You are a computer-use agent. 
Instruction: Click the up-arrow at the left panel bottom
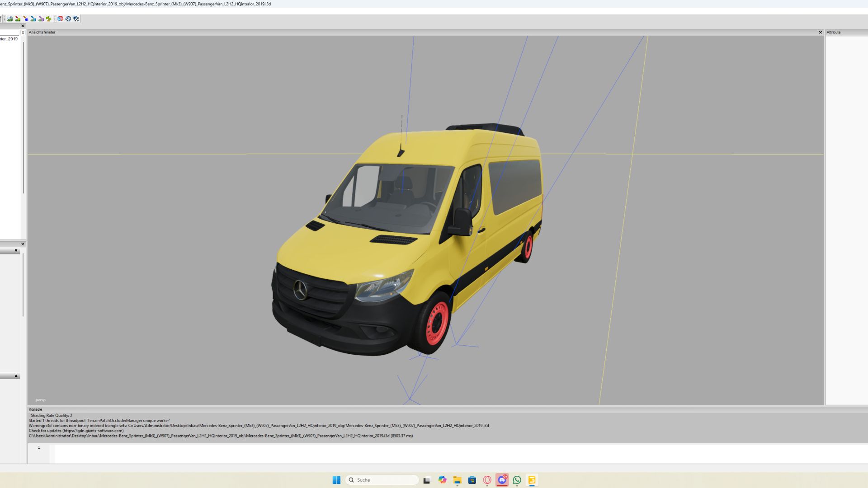click(16, 375)
